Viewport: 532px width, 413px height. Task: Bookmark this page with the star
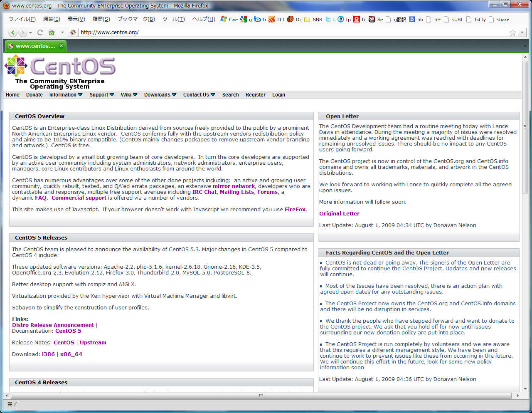pyautogui.click(x=513, y=32)
